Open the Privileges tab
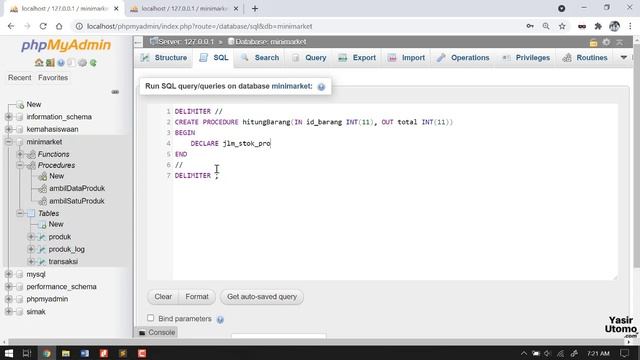640x360 pixels. (x=526, y=58)
